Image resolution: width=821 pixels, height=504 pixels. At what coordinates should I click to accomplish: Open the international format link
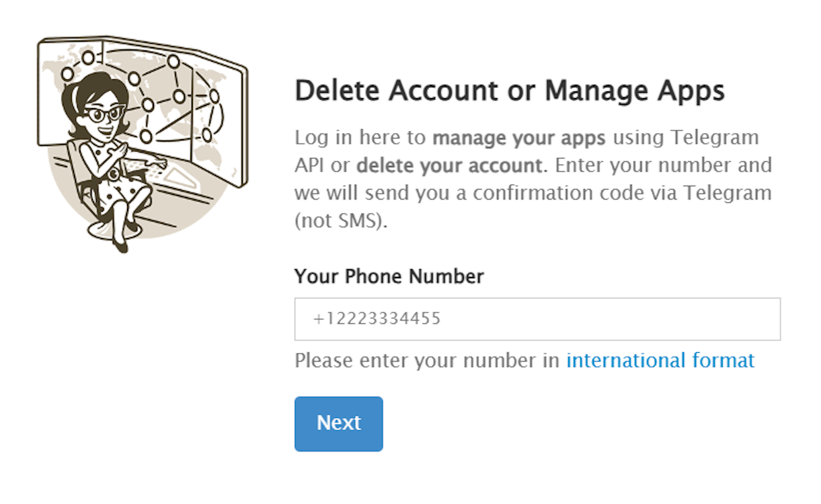660,360
